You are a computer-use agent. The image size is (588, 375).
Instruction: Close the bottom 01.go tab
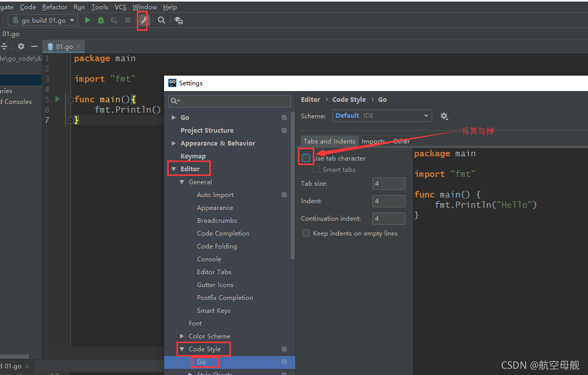pyautogui.click(x=27, y=366)
